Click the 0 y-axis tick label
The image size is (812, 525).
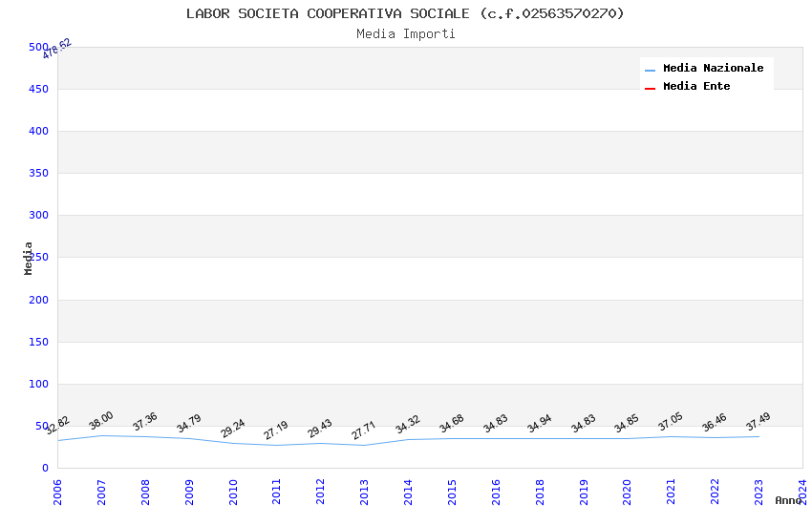click(45, 468)
